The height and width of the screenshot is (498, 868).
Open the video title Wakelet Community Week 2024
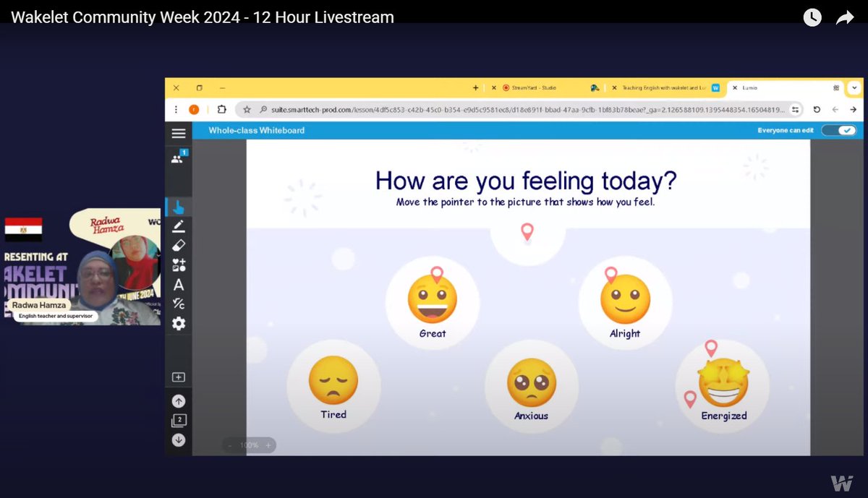click(x=203, y=17)
